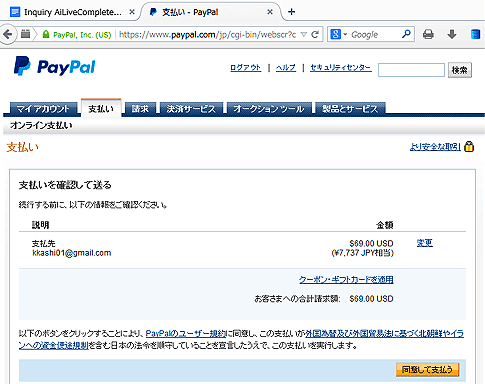Click the (¥7,737 JPY相当) text

point(362,253)
